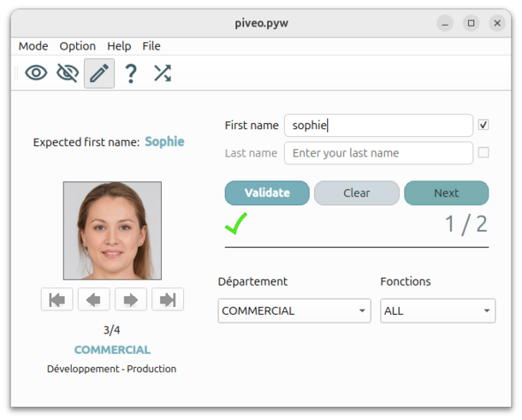This screenshot has height=420, width=522.
Task: Jump to last photo arrow button
Action: pyautogui.click(x=168, y=299)
